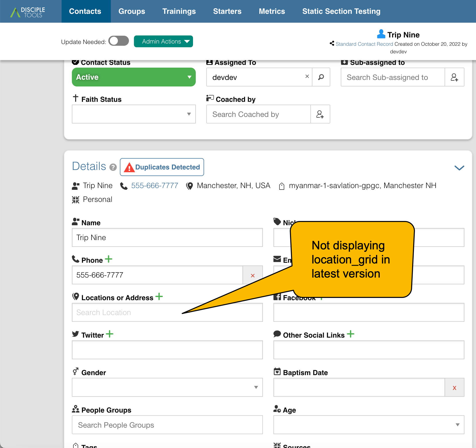
Task: Open the Trainings tab
Action: click(179, 11)
